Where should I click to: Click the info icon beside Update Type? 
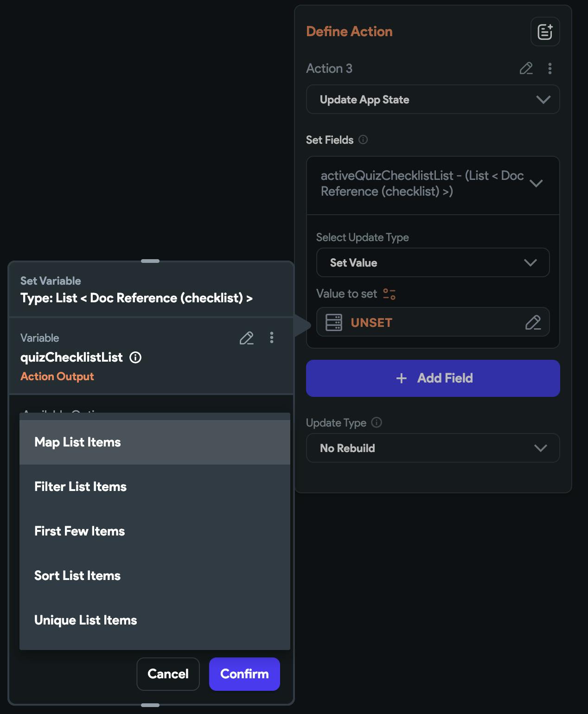377,422
